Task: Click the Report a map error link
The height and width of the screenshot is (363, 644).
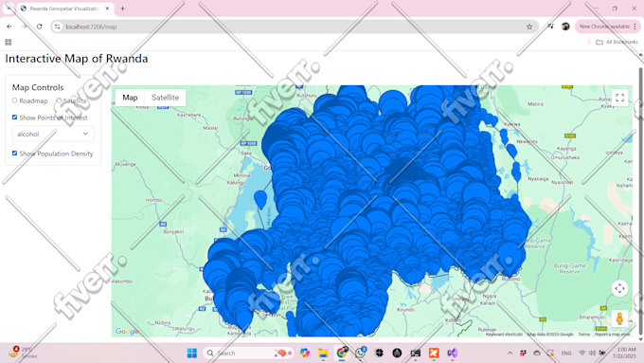Action: [x=613, y=335]
